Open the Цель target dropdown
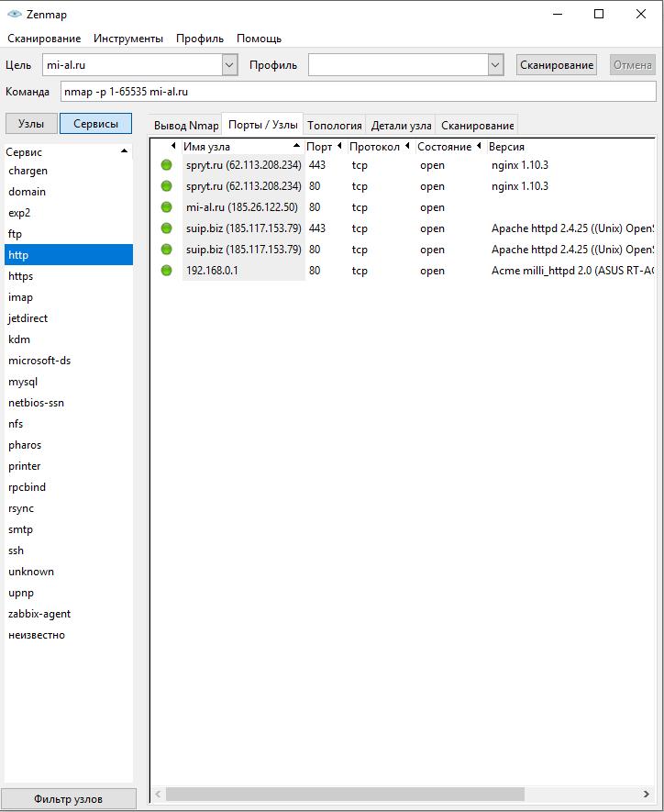This screenshot has height=812, width=664. point(229,65)
